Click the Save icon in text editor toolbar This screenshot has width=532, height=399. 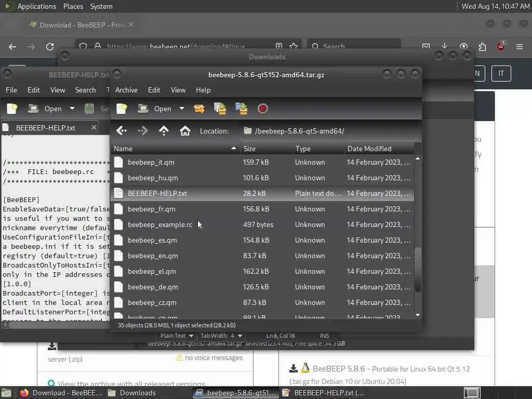89,109
